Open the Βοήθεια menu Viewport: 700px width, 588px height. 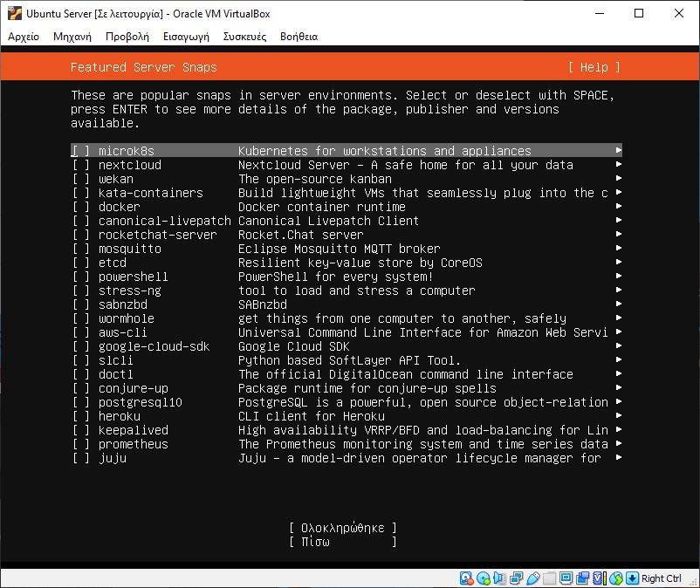pyautogui.click(x=299, y=37)
